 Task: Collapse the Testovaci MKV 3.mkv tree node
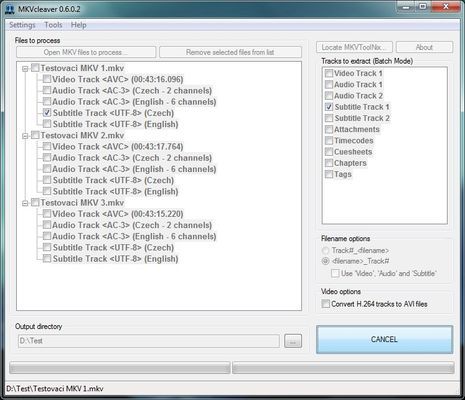pyautogui.click(x=25, y=203)
